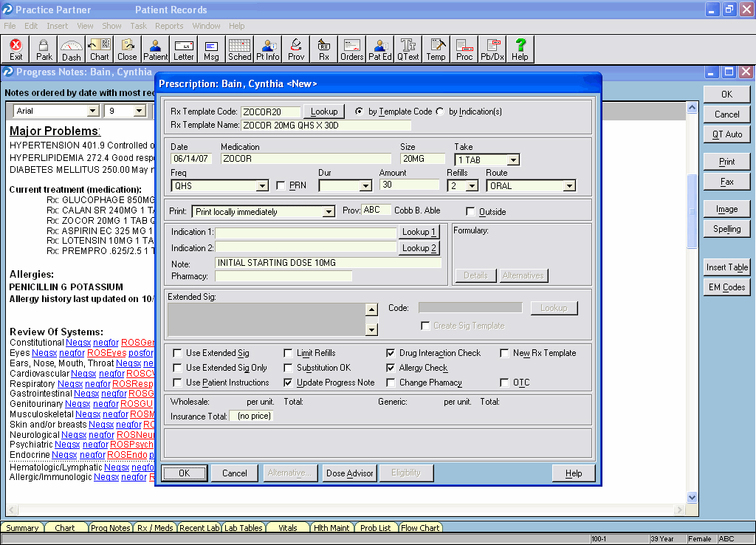Click the Exit toolbar icon
756x545 pixels.
(16, 49)
